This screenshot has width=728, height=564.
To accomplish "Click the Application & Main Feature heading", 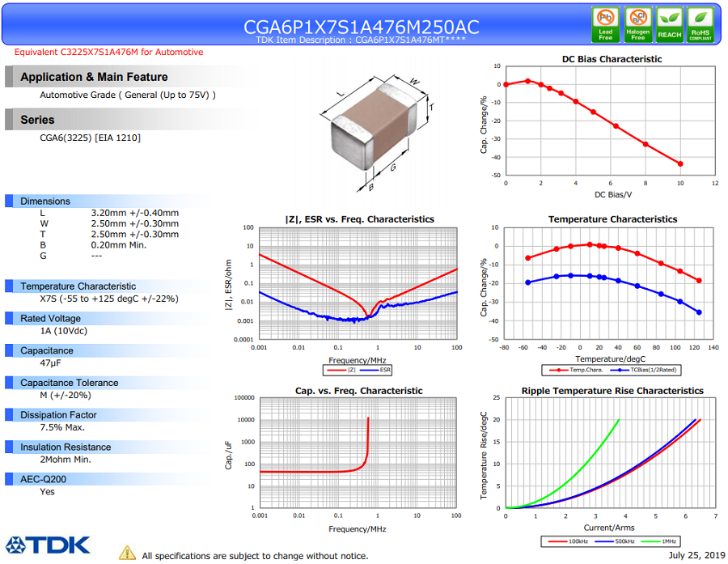I will point(94,77).
